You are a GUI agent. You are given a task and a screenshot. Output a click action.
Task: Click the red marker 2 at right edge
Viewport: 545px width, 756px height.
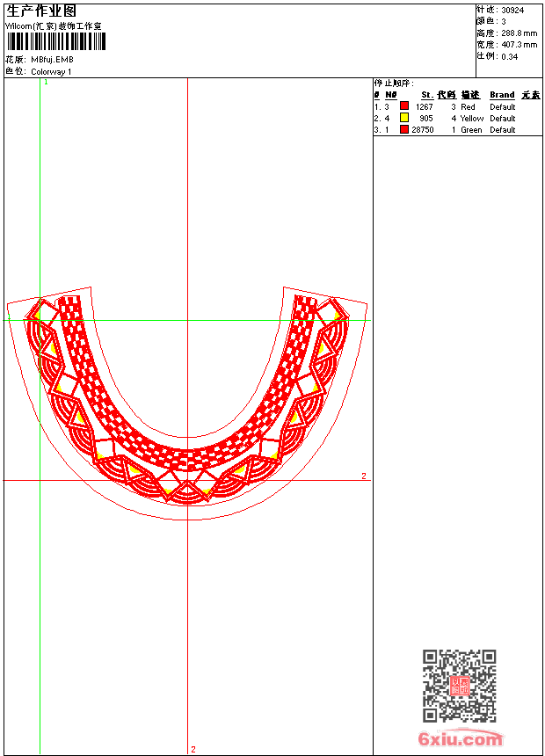(x=363, y=476)
